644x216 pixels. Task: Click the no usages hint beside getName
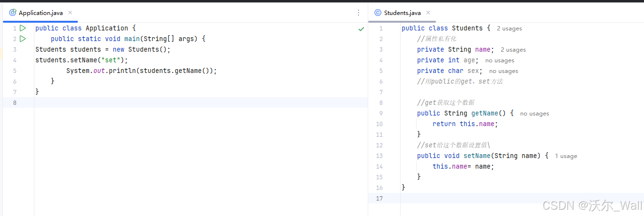pos(535,114)
